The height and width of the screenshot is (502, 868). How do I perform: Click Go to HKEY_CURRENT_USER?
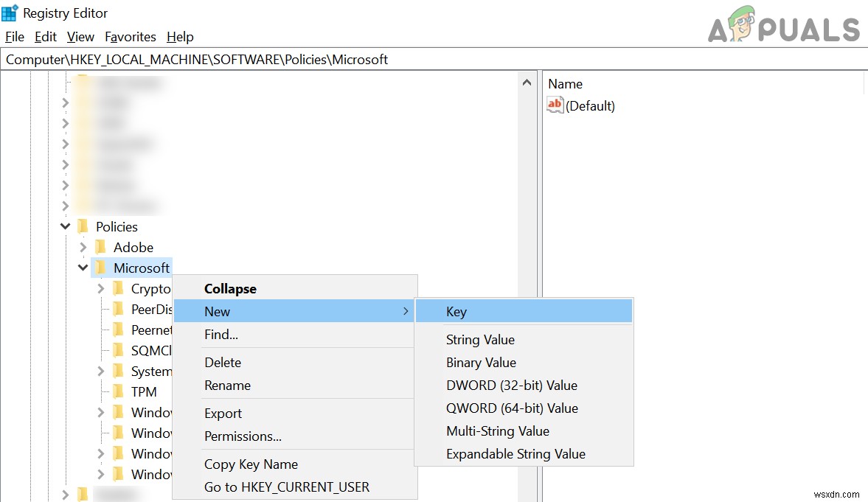pyautogui.click(x=287, y=487)
